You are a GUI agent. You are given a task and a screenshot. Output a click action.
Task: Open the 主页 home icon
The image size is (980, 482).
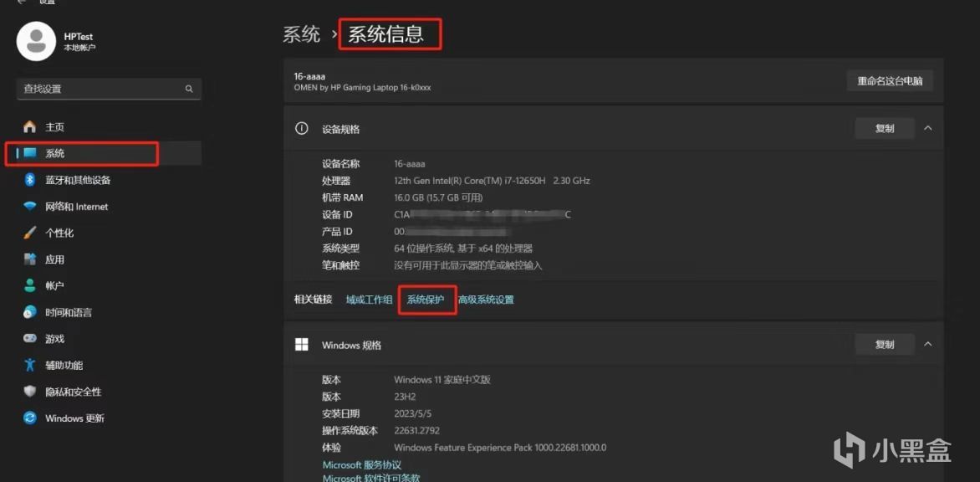click(29, 127)
